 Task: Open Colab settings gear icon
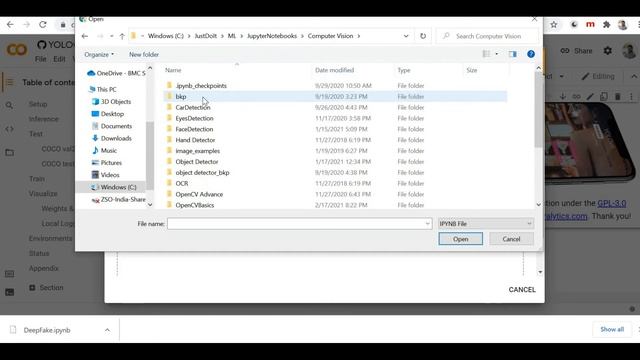point(607,51)
